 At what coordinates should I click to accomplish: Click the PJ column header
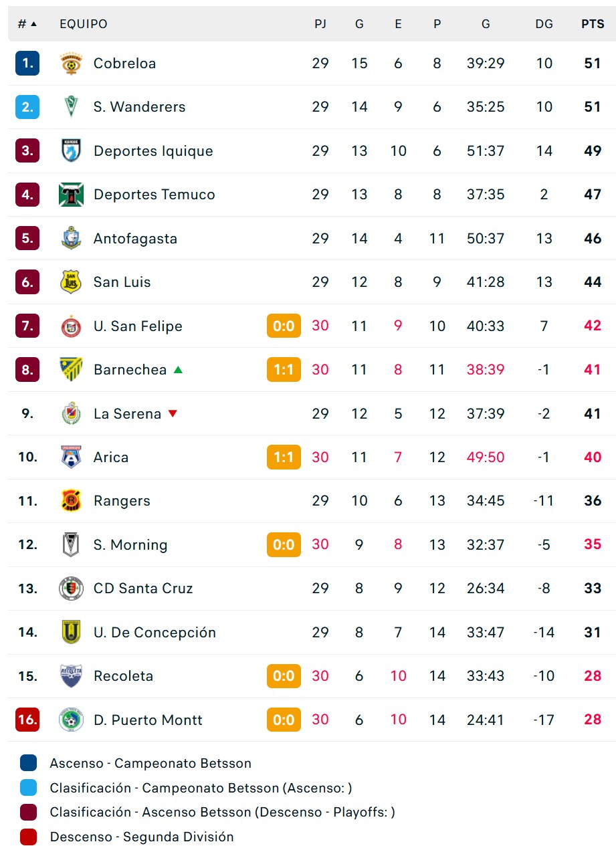click(x=320, y=24)
